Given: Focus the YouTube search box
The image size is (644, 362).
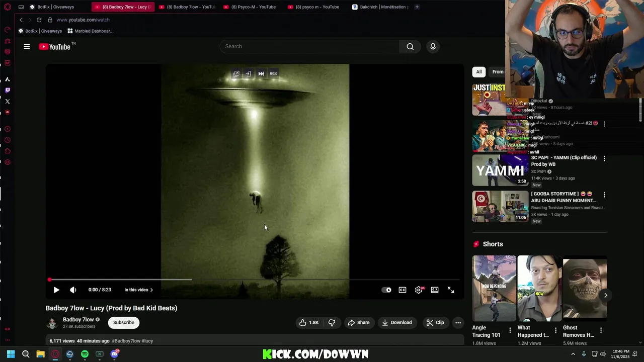Looking at the screenshot, I should pyautogui.click(x=309, y=46).
